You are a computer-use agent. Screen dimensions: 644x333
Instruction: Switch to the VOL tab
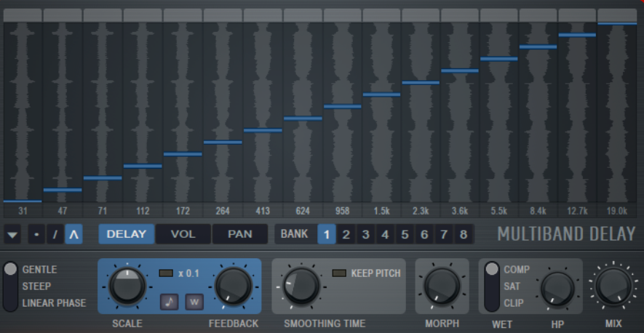pyautogui.click(x=183, y=234)
